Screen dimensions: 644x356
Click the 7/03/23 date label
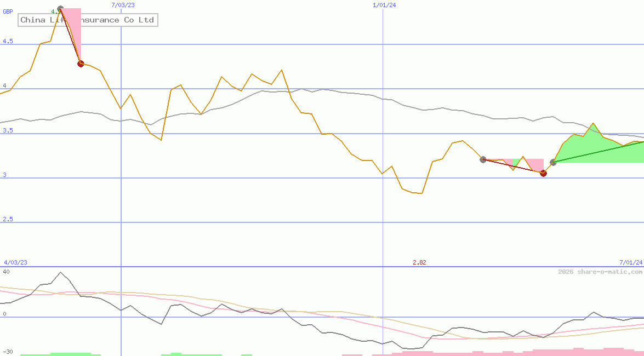tap(122, 5)
